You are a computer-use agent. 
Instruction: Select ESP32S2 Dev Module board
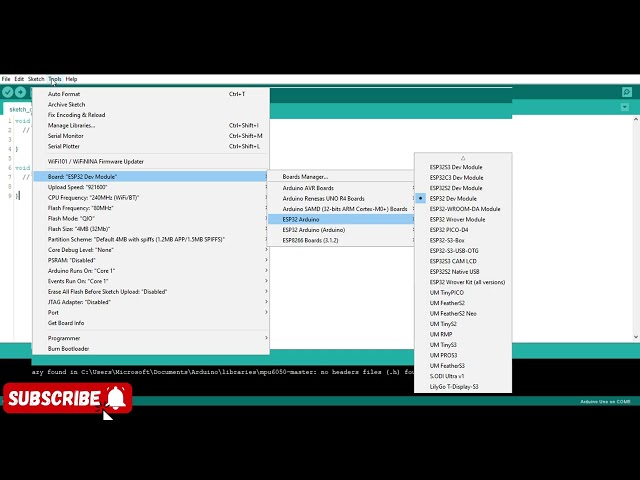tap(463, 188)
